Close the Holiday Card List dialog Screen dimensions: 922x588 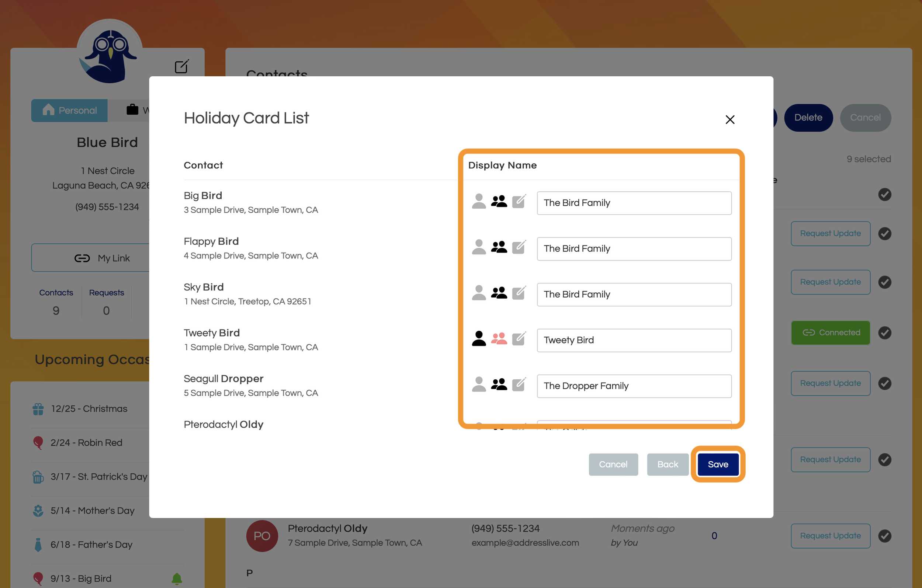coord(730,120)
